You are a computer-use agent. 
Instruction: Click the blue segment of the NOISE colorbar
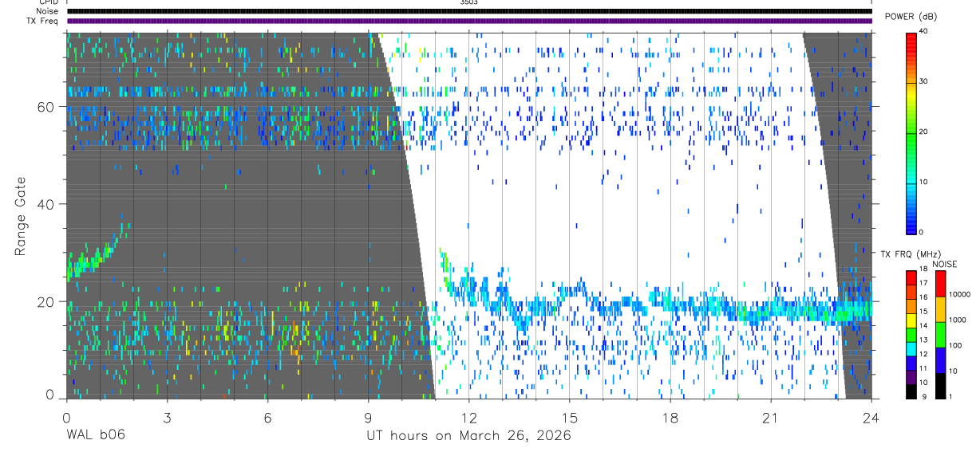940,360
